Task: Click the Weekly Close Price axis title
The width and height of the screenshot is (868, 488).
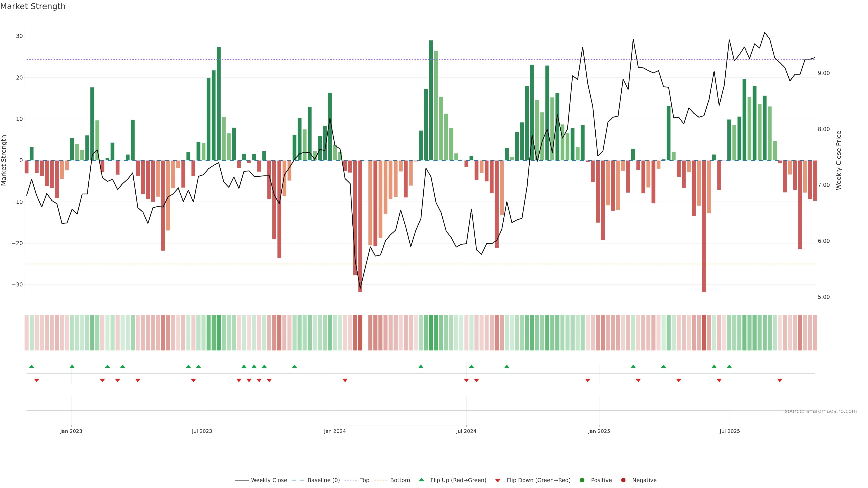Action: point(839,160)
